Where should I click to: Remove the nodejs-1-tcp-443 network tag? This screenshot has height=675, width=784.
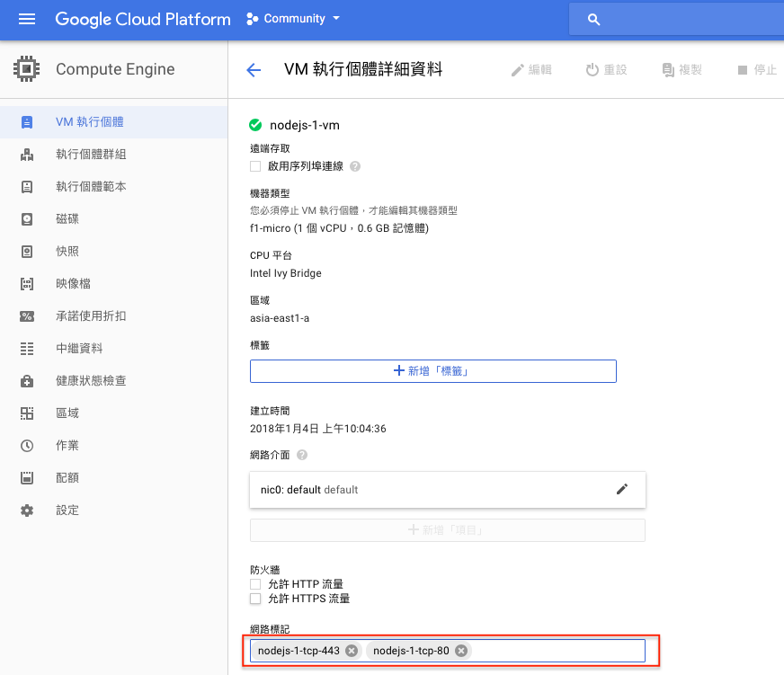pos(352,651)
